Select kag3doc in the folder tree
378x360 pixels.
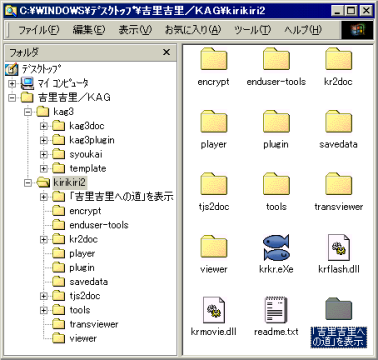[87, 126]
